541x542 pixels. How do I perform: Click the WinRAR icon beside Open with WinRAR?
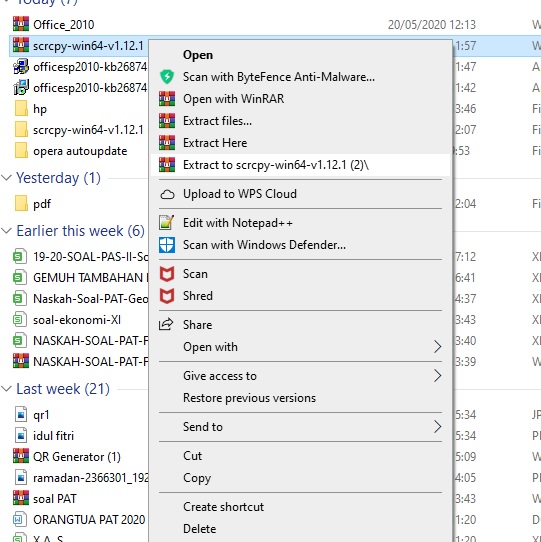point(167,99)
